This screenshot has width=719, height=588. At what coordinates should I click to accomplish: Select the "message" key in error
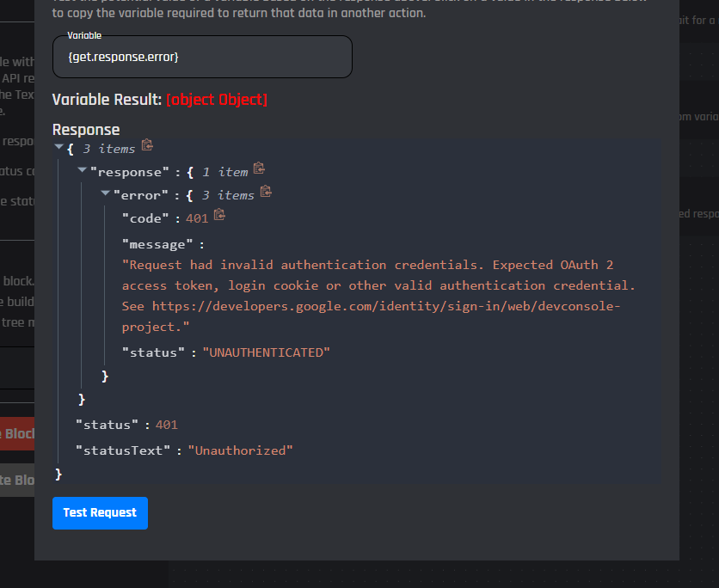[157, 245]
